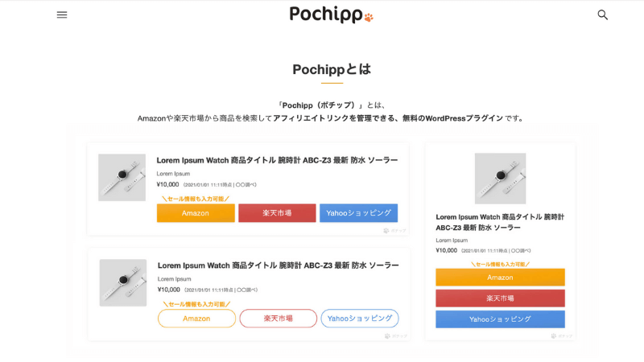The image size is (644, 362).
Task: Click the wide Amazon button in right card
Action: pyautogui.click(x=500, y=278)
